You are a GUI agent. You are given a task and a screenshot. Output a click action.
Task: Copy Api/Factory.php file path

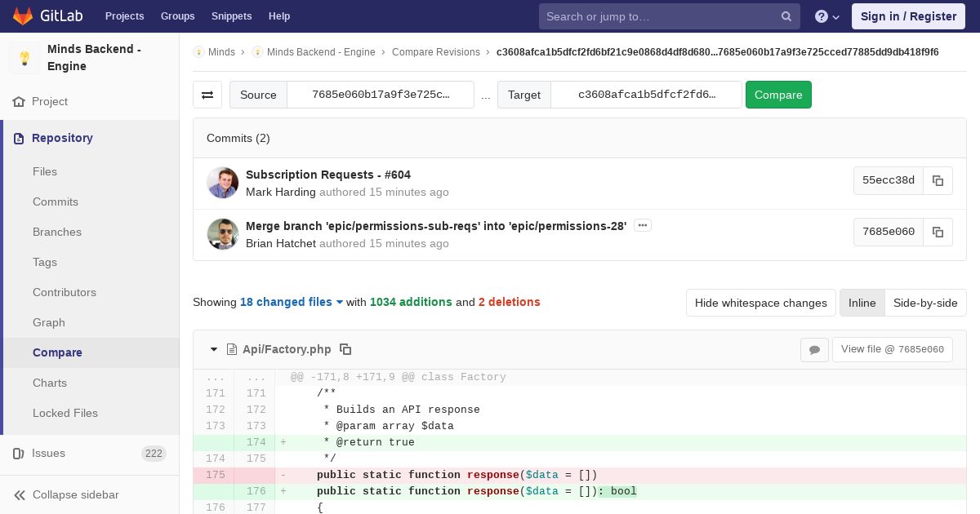pyautogui.click(x=345, y=349)
